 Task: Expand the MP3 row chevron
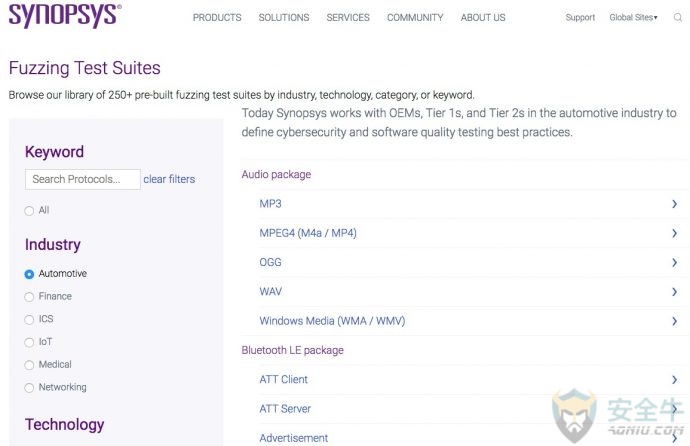pyautogui.click(x=674, y=204)
